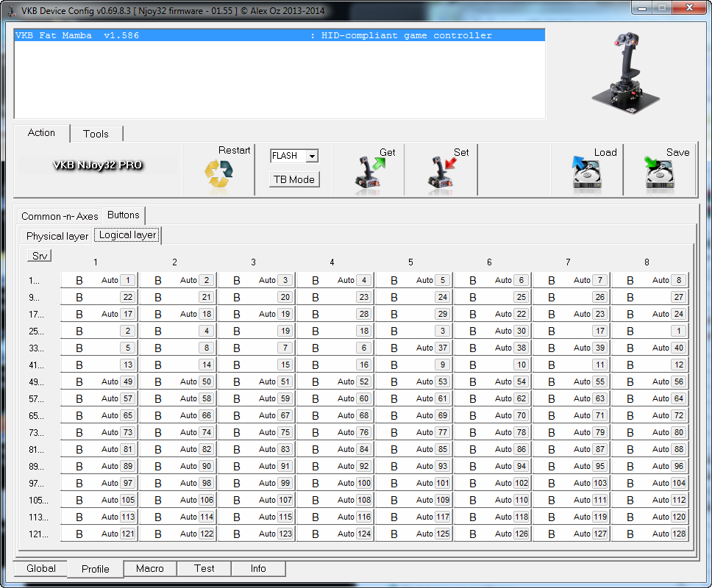Close the VKB Device Config window

click(x=689, y=7)
